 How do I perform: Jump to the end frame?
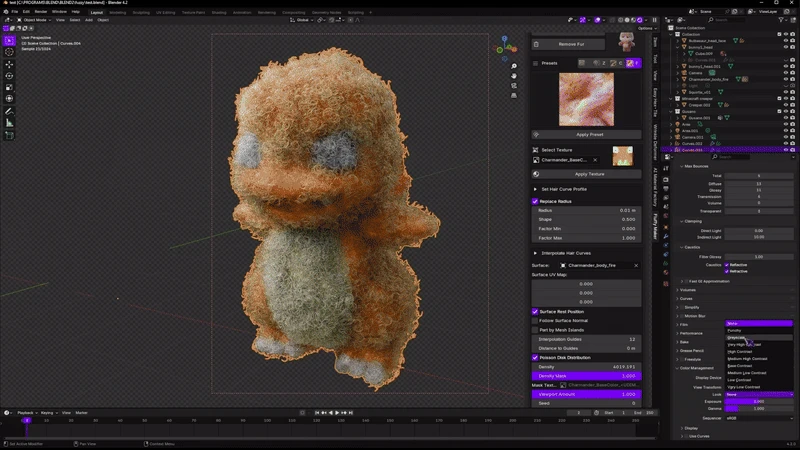pos(351,413)
